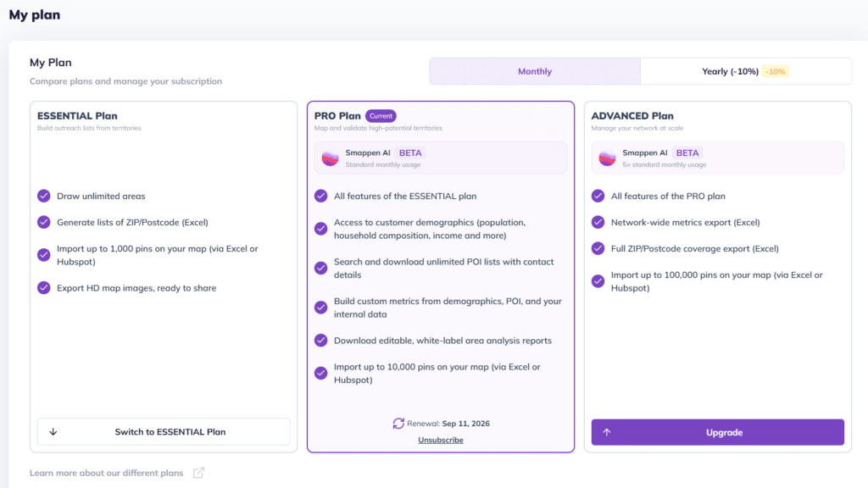Click the up arrow icon on Upgrade button

point(607,432)
